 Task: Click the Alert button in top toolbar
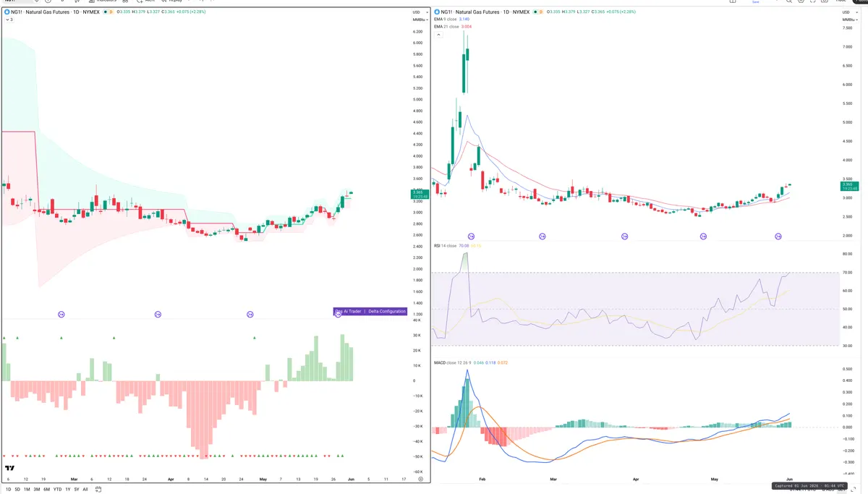(146, 1)
